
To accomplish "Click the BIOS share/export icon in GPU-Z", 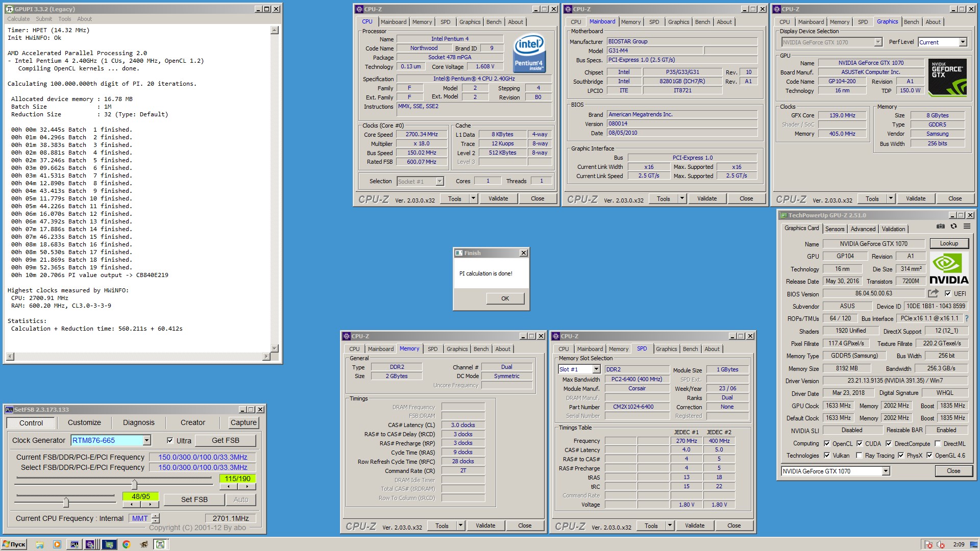I will (x=933, y=293).
